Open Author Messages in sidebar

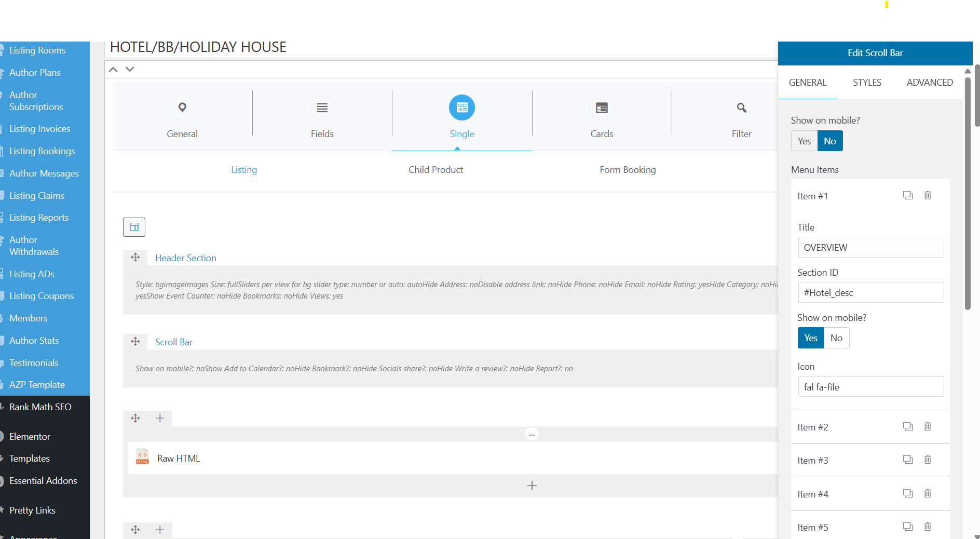click(x=45, y=173)
